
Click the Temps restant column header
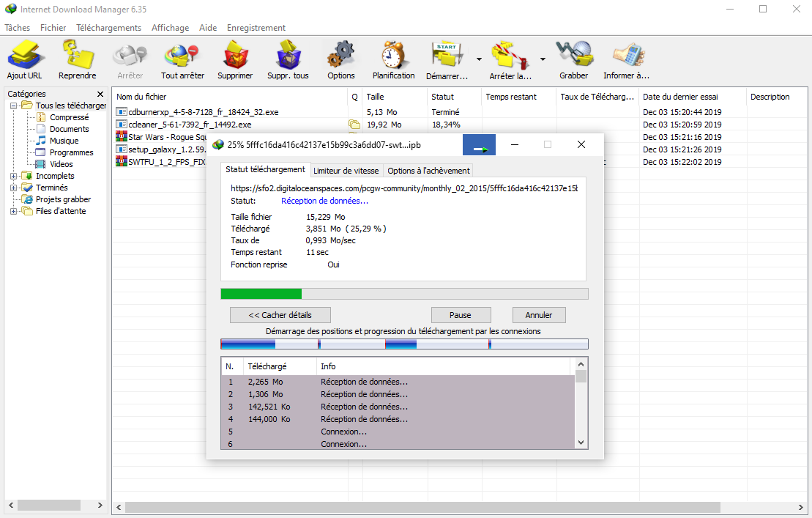(519, 97)
